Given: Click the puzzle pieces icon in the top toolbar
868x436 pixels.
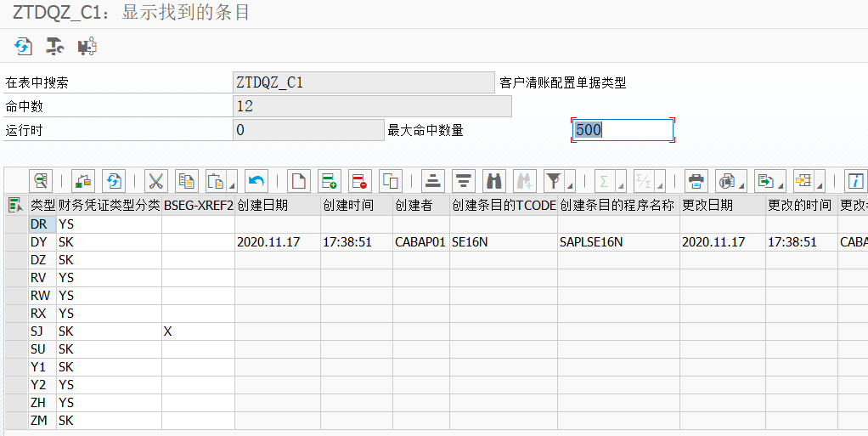Looking at the screenshot, I should coord(87,46).
